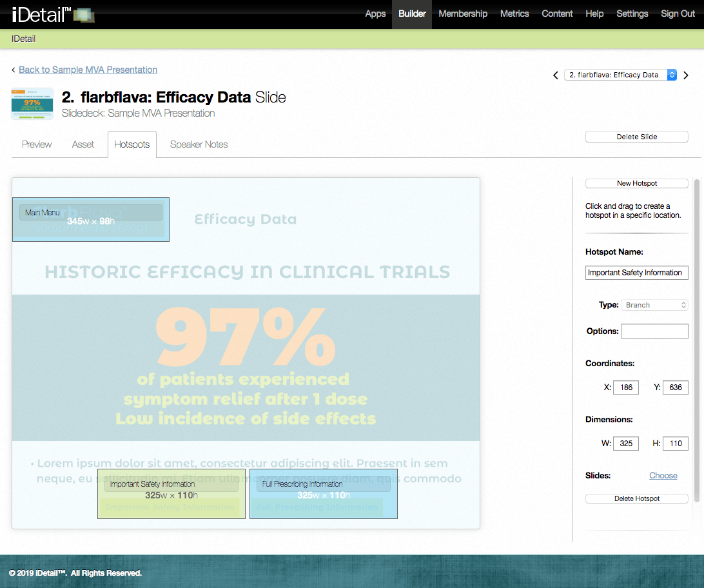Go to next slide arrow

tap(685, 75)
